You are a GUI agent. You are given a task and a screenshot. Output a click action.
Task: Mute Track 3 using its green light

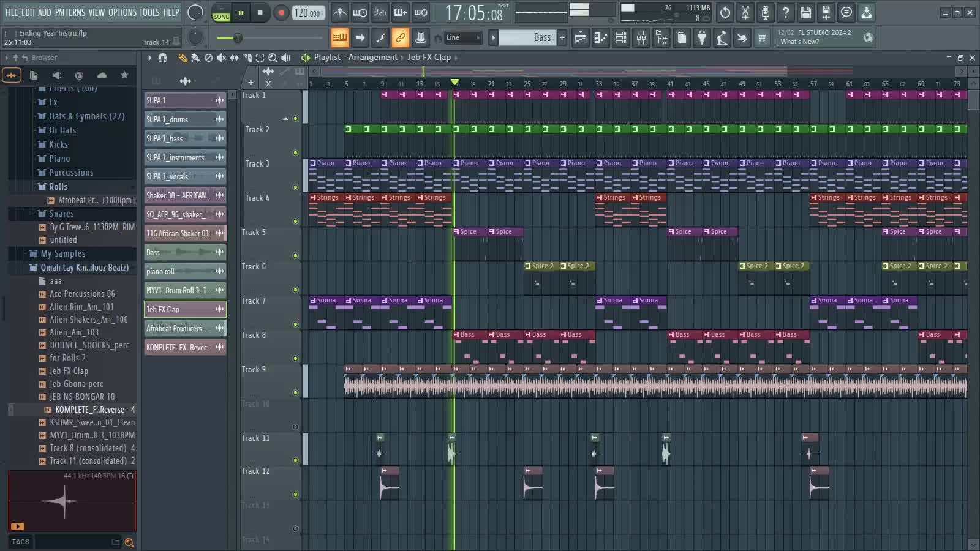(295, 187)
